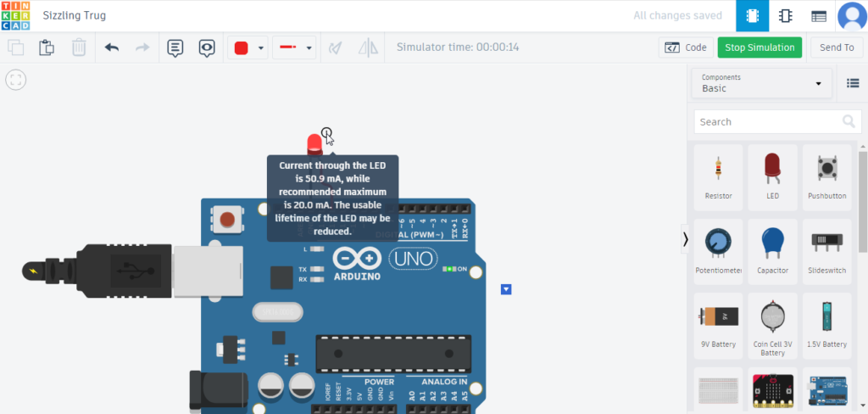Click the USB cable plug
This screenshot has height=414, width=868.
[131, 271]
